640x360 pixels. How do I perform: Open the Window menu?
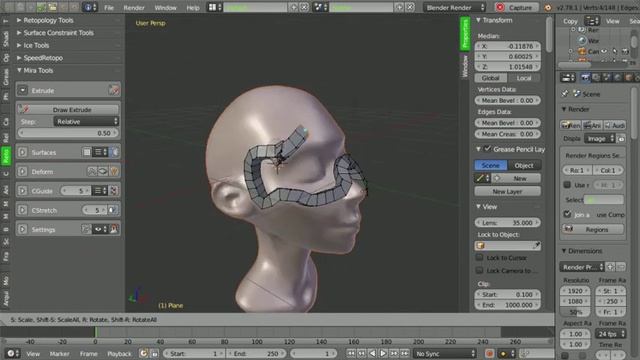(165, 8)
